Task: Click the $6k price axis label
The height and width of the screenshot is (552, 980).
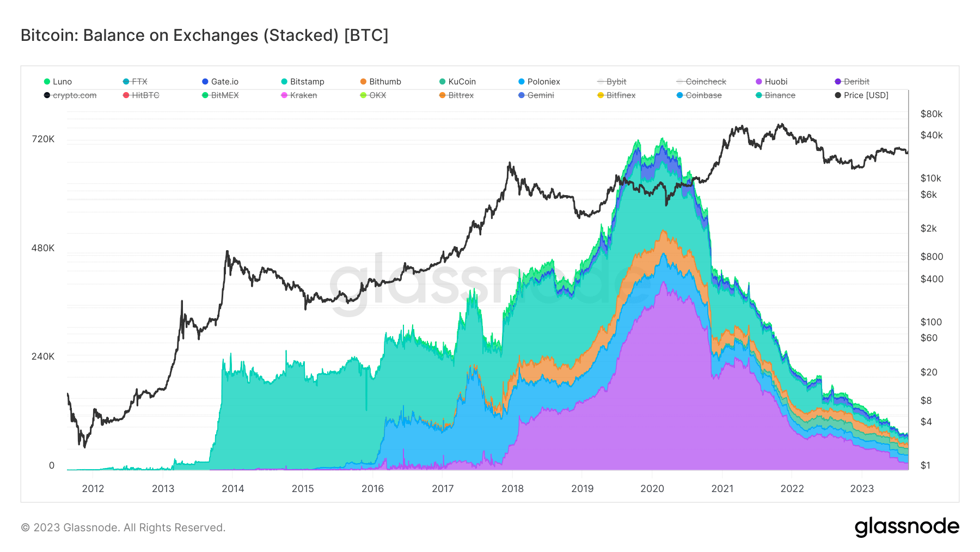Action: coord(929,195)
